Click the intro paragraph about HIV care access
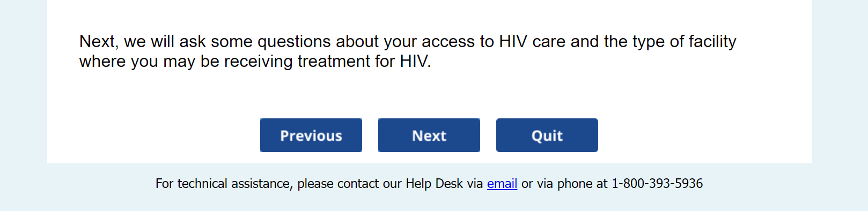The height and width of the screenshot is (211, 868). pos(408,51)
